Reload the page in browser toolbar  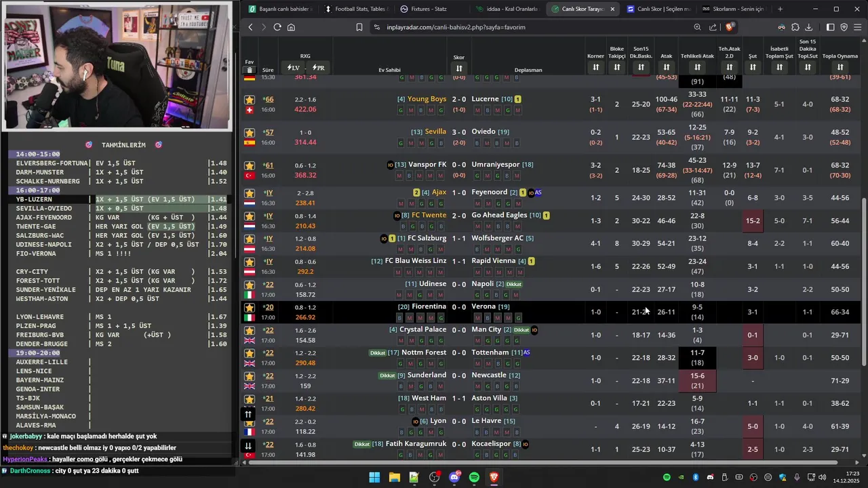[277, 27]
